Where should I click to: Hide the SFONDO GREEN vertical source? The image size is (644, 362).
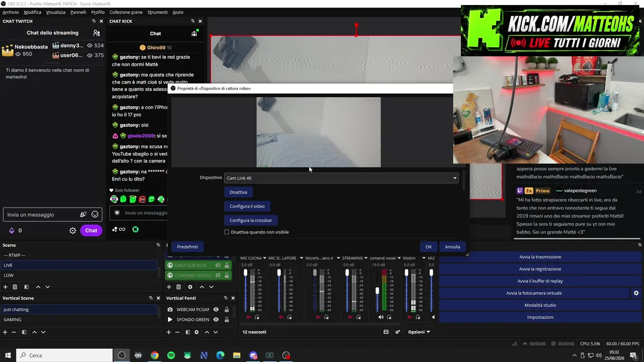point(216,320)
